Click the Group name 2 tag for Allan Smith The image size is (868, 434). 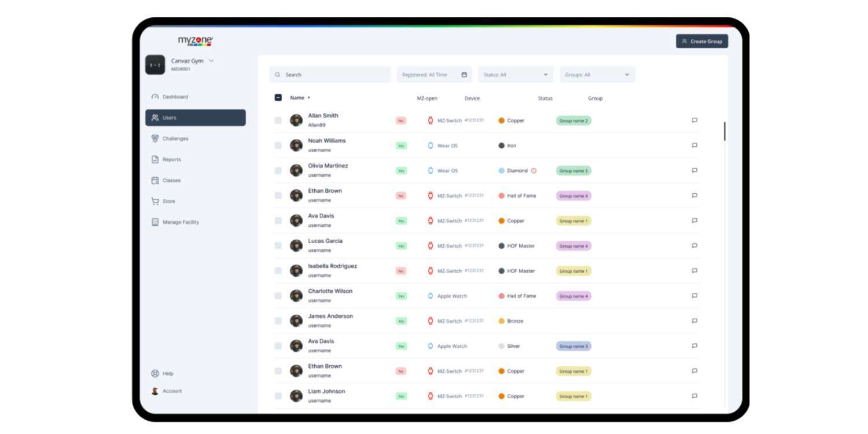(x=573, y=121)
